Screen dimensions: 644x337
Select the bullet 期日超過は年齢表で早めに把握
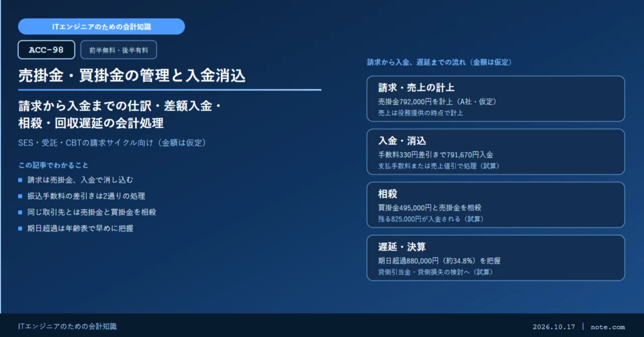point(80,228)
